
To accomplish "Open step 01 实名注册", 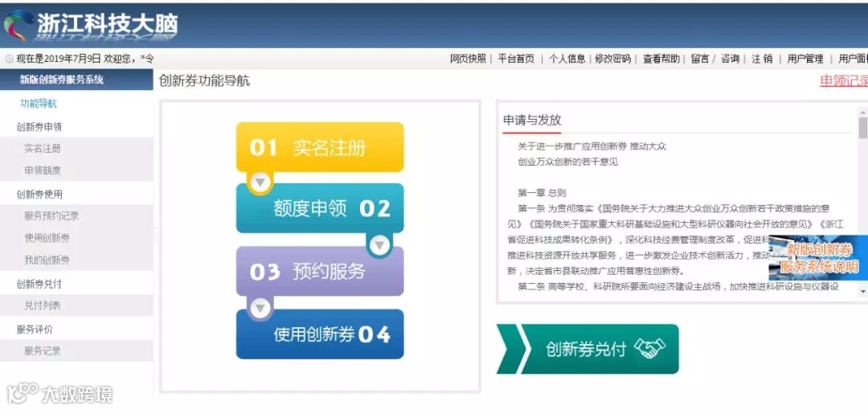I will [x=320, y=147].
